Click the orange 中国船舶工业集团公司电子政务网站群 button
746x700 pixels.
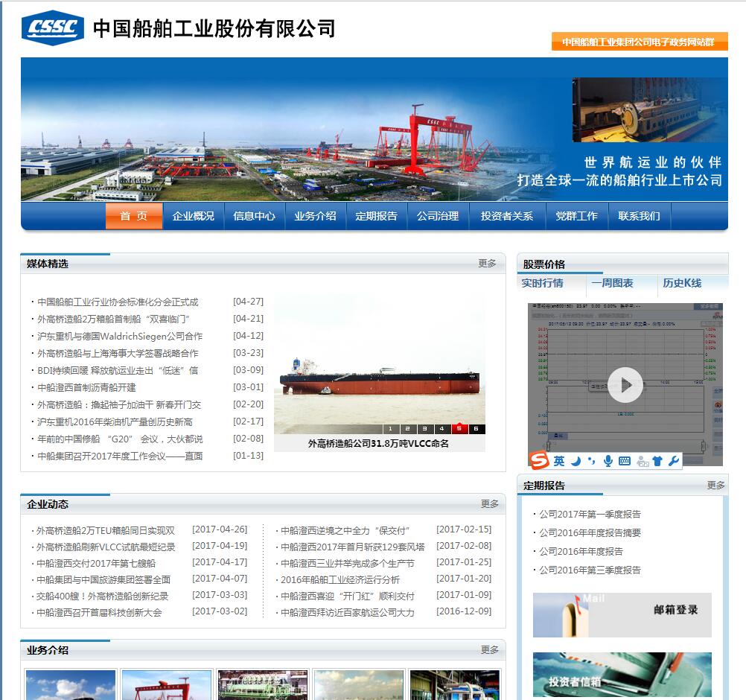pyautogui.click(x=640, y=42)
